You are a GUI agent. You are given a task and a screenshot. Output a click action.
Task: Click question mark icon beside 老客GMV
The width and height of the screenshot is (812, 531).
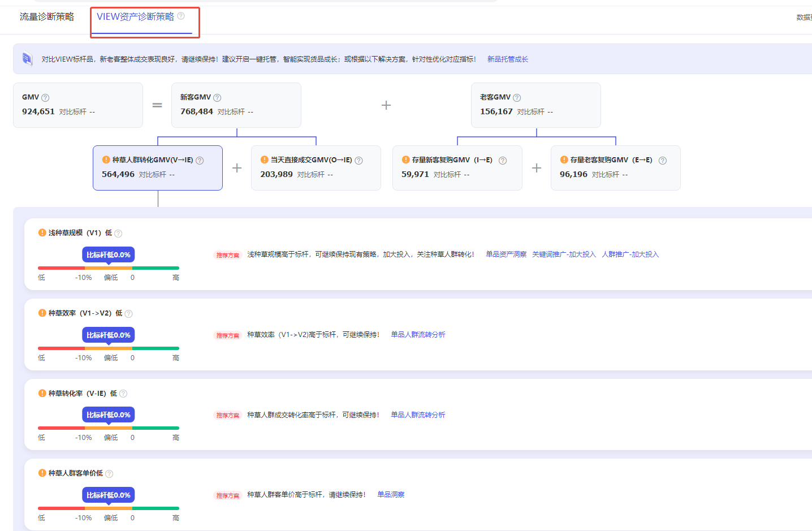point(517,98)
